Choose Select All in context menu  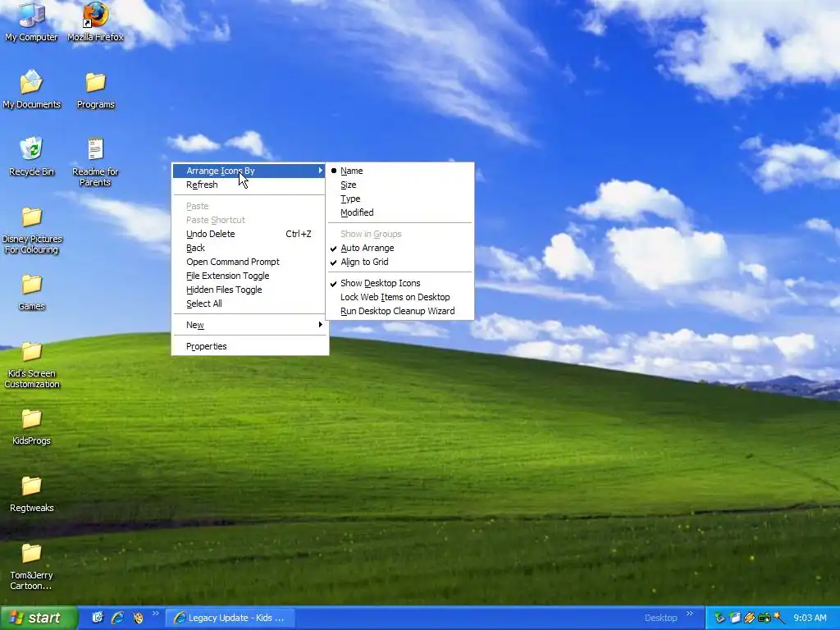(x=249, y=304)
